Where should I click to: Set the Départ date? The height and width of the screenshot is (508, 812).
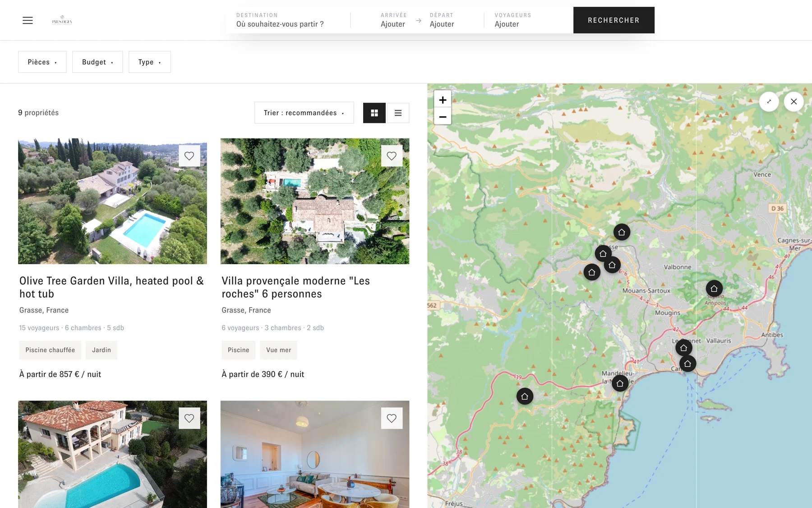(442, 20)
